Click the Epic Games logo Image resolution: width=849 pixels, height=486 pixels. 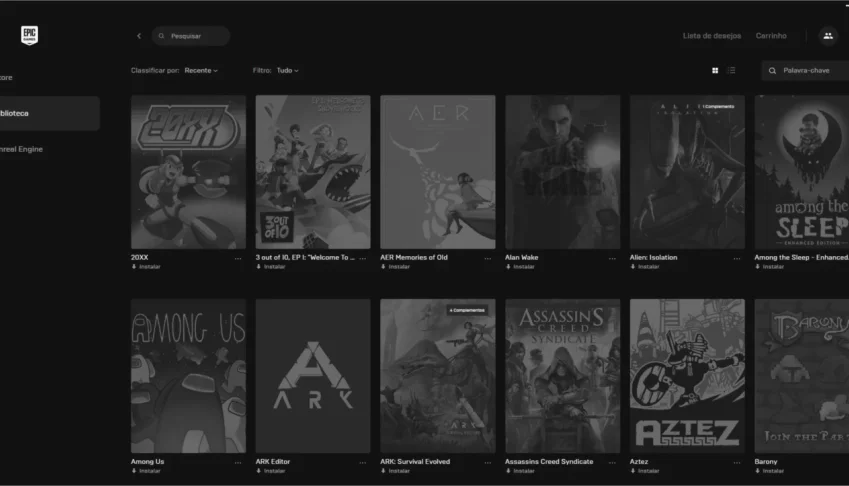coord(29,35)
